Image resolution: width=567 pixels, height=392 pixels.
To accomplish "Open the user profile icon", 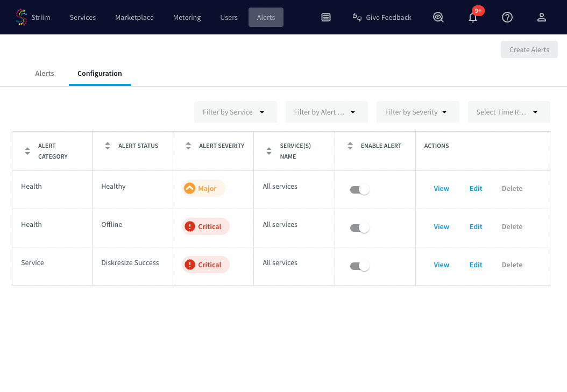I will click(542, 17).
